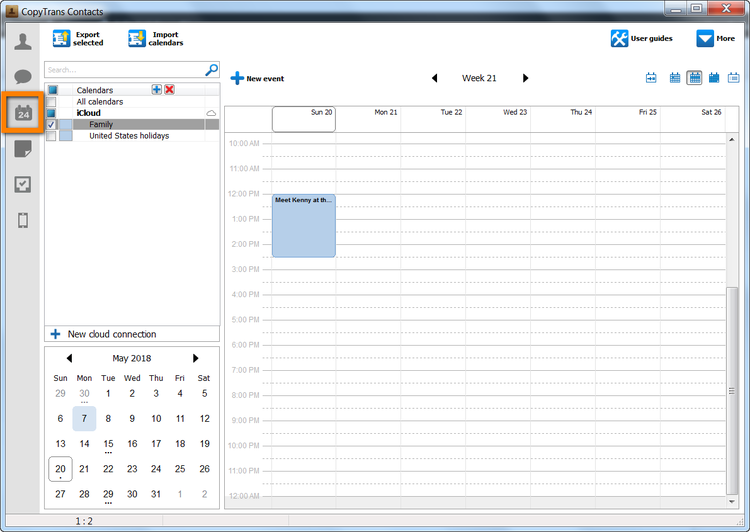Select United States holidays calendar row

point(132,136)
